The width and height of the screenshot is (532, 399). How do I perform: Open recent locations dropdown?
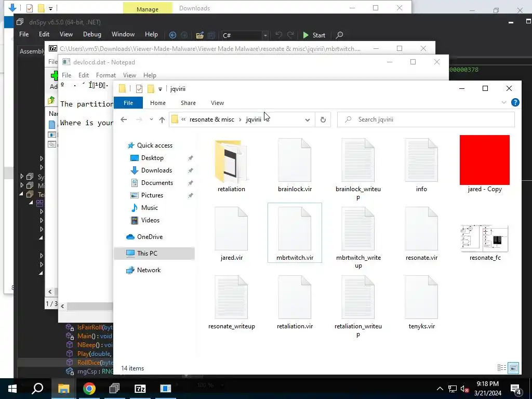[151, 119]
